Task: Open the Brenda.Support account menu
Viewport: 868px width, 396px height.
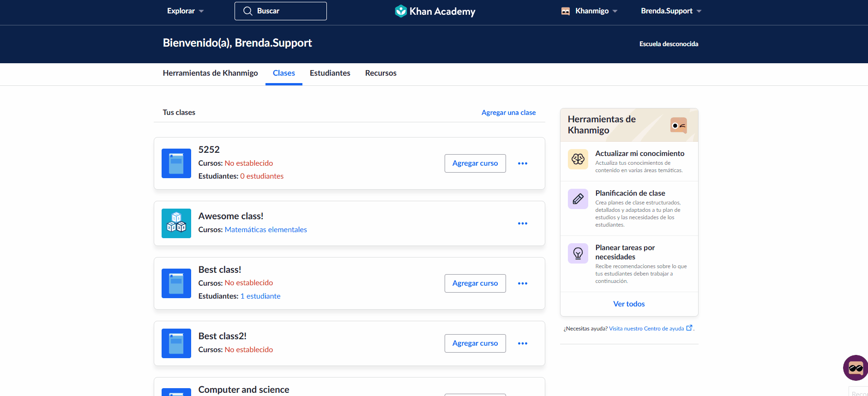Action: (x=671, y=11)
